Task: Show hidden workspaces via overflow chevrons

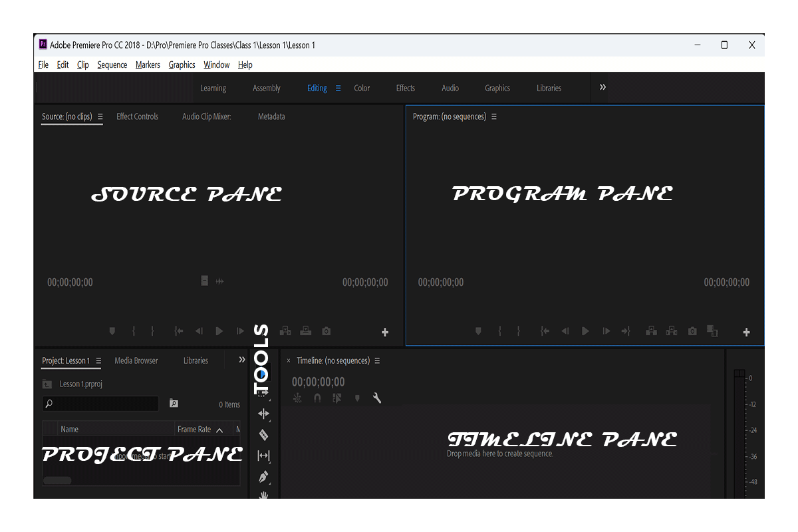Action: click(602, 87)
